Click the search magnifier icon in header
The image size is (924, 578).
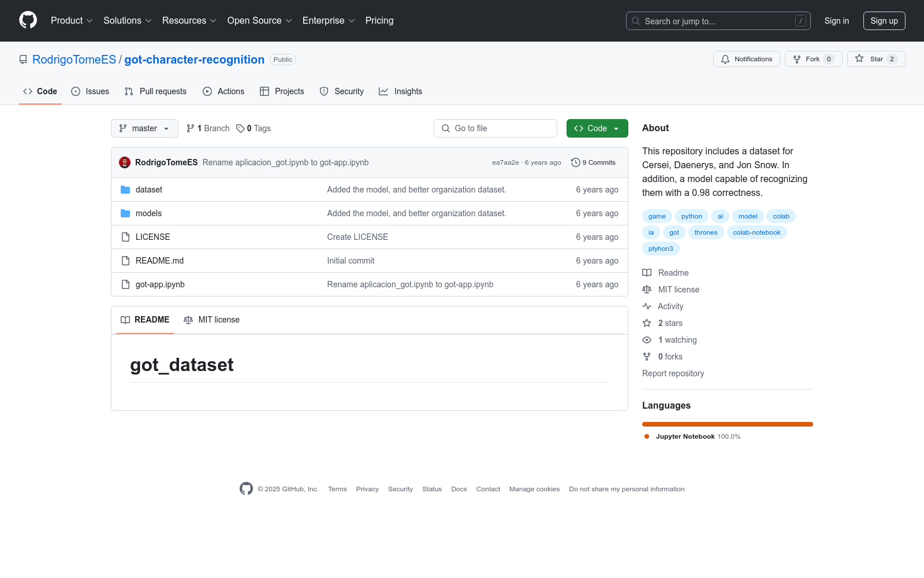tap(636, 21)
